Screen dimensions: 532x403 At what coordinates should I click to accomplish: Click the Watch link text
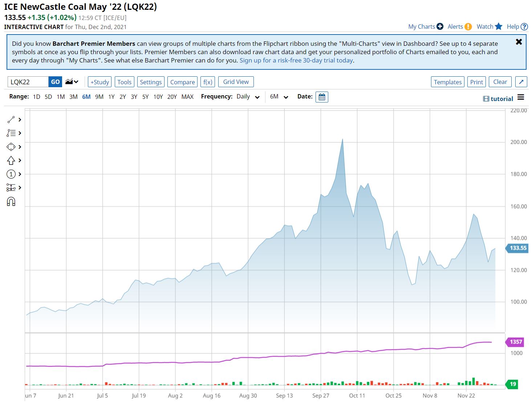click(485, 27)
